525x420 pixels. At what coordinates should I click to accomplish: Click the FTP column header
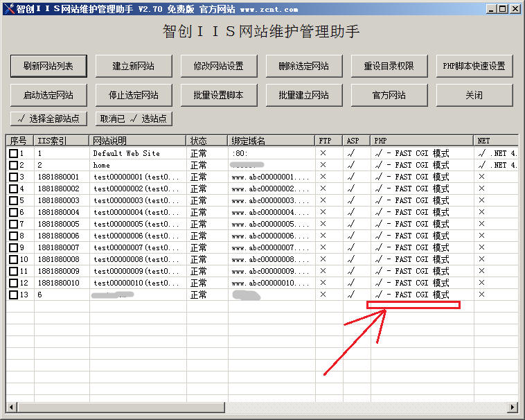click(329, 141)
